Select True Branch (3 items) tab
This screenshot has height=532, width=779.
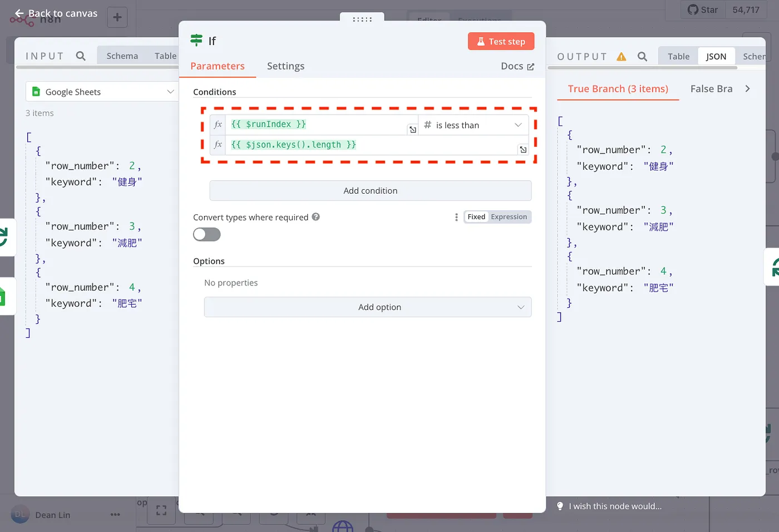point(618,89)
